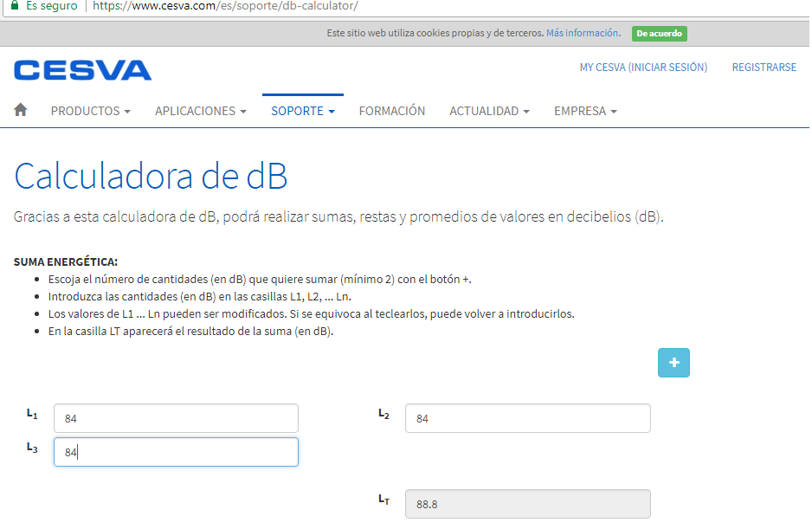This screenshot has height=529, width=812.
Task: Click the L2 input box
Action: coord(528,417)
